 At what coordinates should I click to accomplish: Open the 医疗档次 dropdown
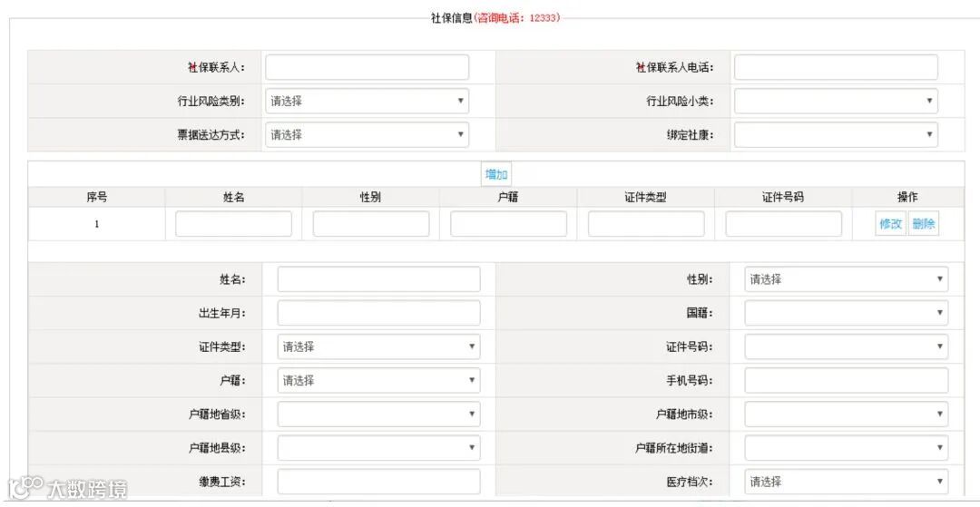click(x=847, y=482)
